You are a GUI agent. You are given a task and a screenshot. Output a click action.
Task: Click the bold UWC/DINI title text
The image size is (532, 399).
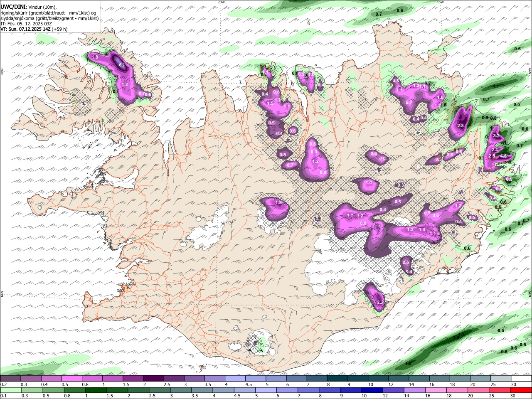click(x=13, y=7)
